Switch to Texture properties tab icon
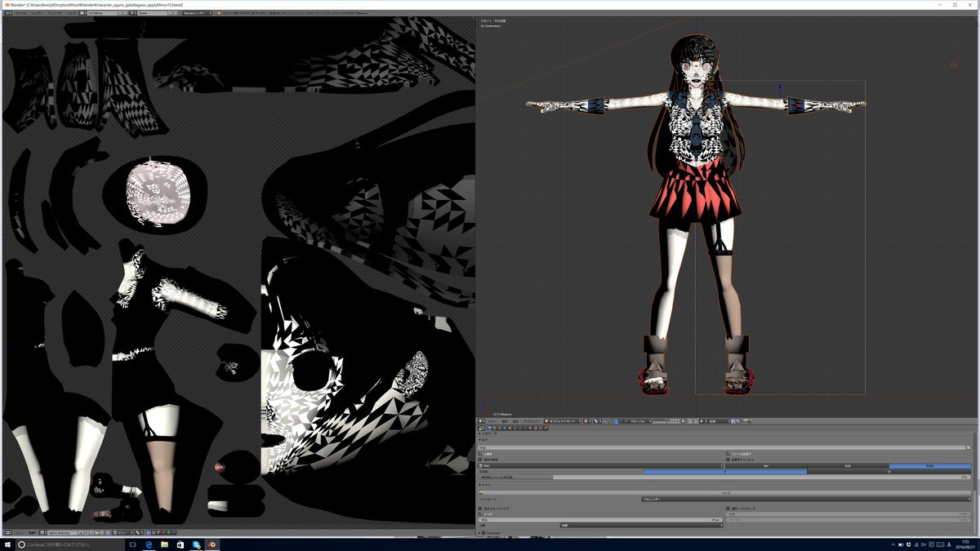Screen dimensions: 980x551 (535, 429)
